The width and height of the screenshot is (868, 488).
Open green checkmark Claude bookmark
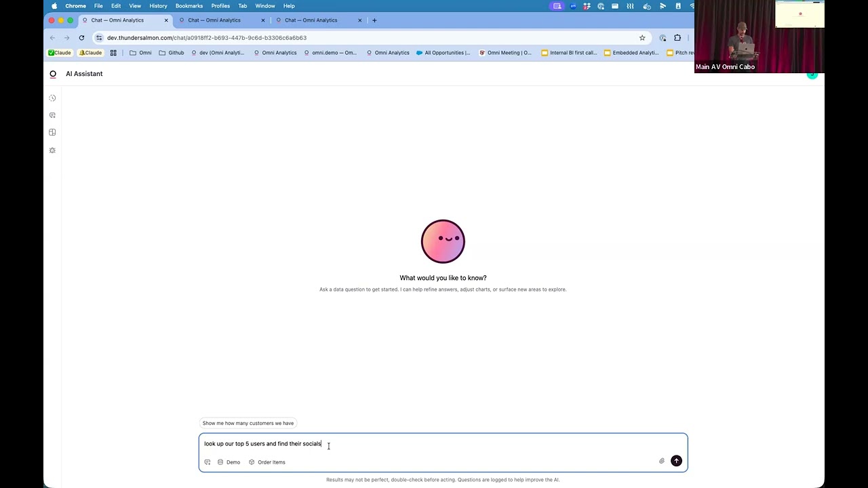point(60,53)
